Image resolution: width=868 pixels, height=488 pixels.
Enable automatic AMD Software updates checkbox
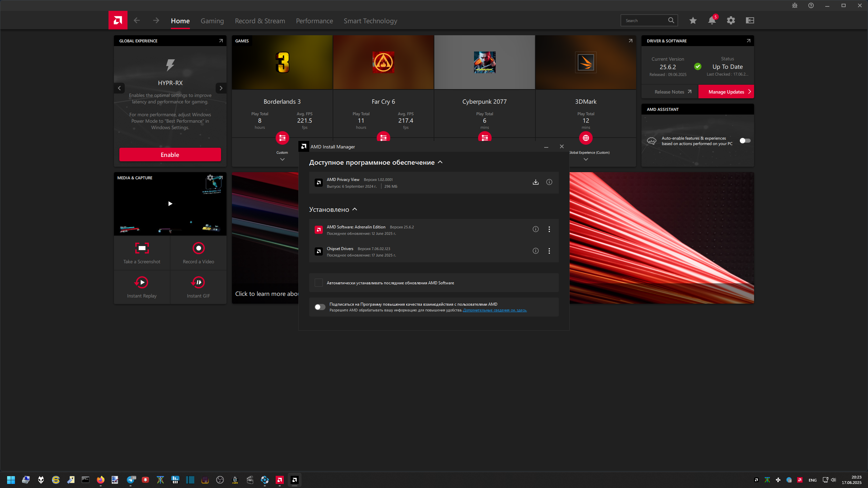318,283
